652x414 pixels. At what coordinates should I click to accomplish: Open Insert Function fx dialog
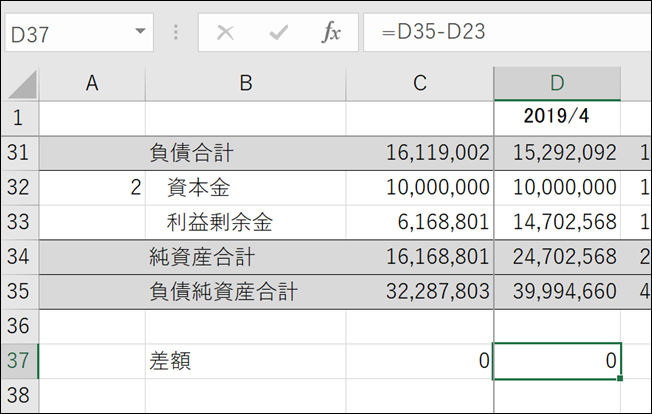point(331,32)
